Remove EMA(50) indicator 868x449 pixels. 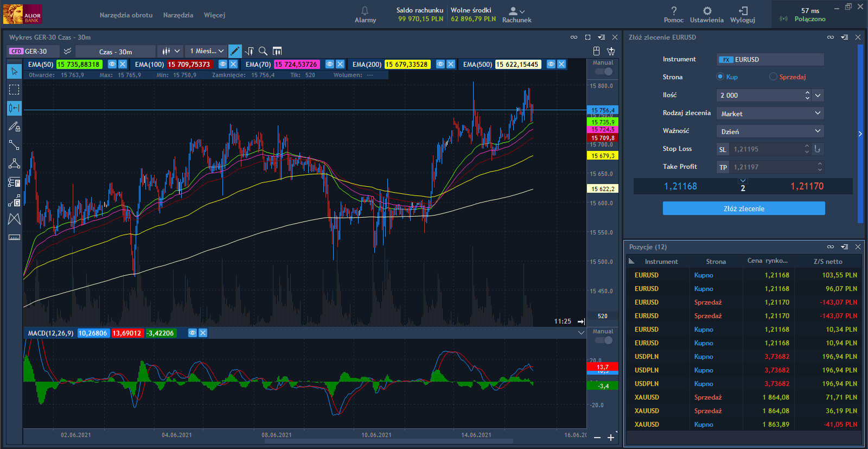pyautogui.click(x=123, y=64)
